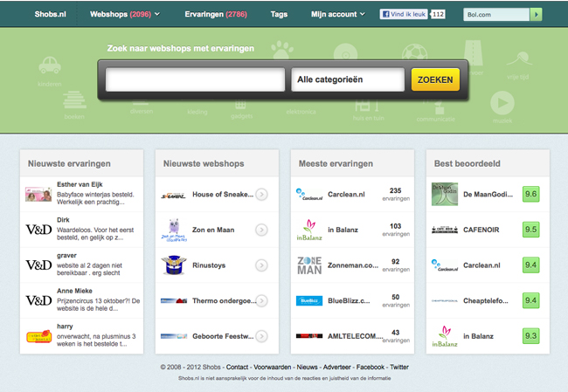This screenshot has width=568, height=392.
Task: Click the green arrow beside Bol.com field
Action: 537,15
